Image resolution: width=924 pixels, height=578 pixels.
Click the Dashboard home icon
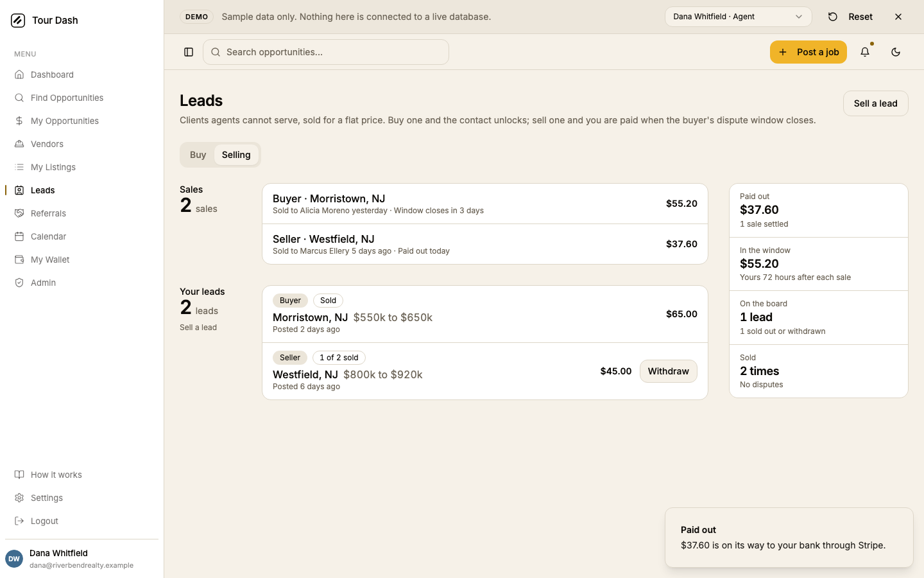(x=19, y=74)
